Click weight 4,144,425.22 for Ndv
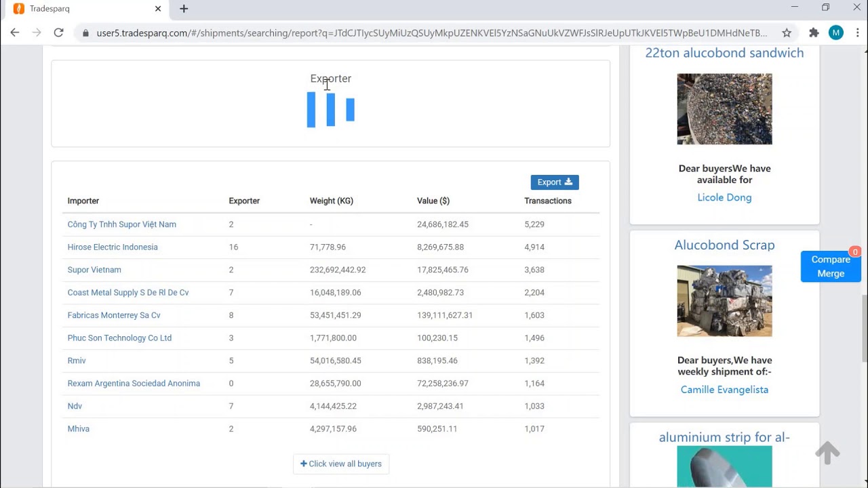This screenshot has height=488, width=868. 333,406
